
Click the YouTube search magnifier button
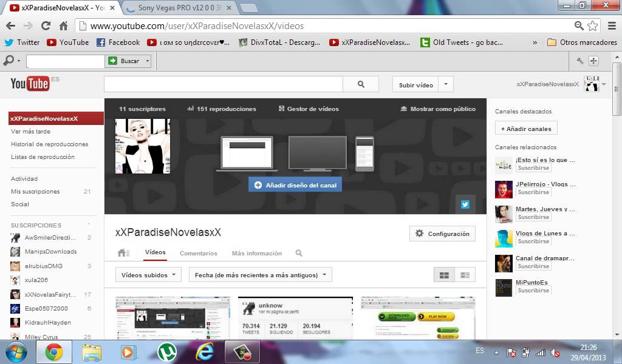(361, 84)
